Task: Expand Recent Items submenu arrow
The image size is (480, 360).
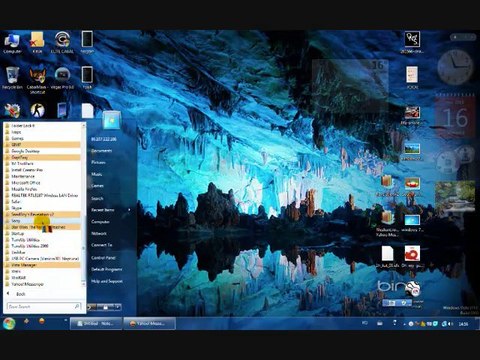Action: pyautogui.click(x=129, y=210)
